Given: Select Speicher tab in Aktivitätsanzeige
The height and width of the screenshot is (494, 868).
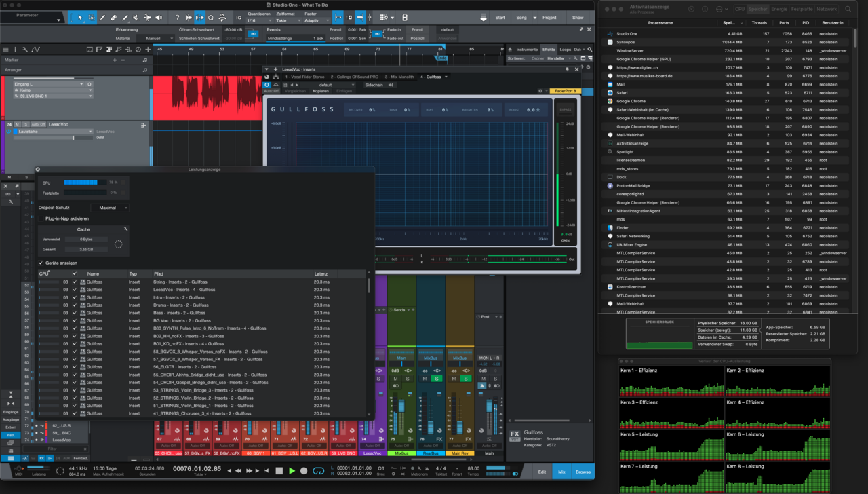Looking at the screenshot, I should coord(757,9).
